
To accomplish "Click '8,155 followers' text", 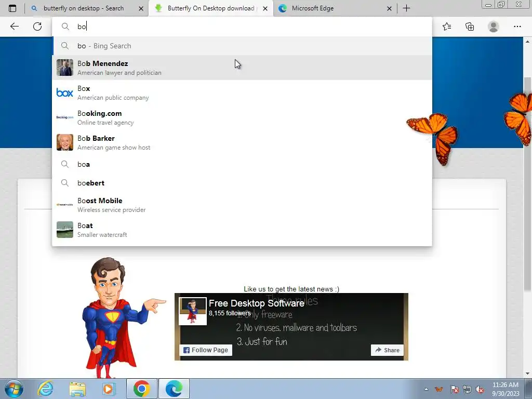I will (230, 313).
